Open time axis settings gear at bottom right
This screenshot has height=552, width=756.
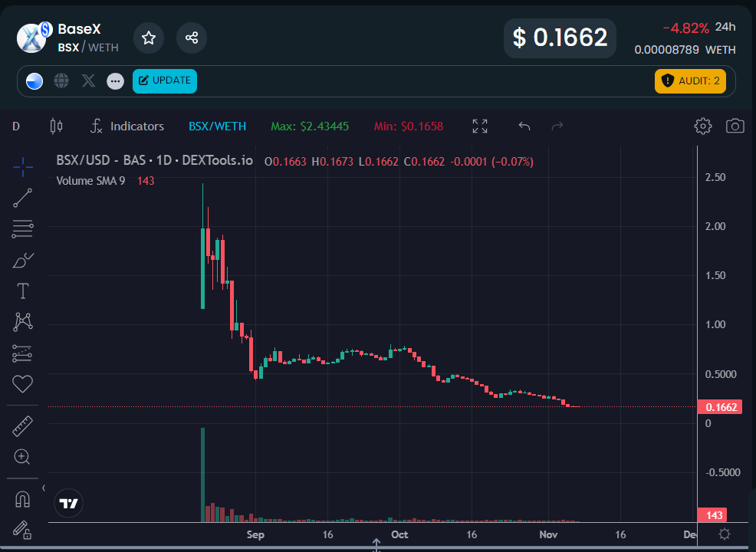[724, 534]
